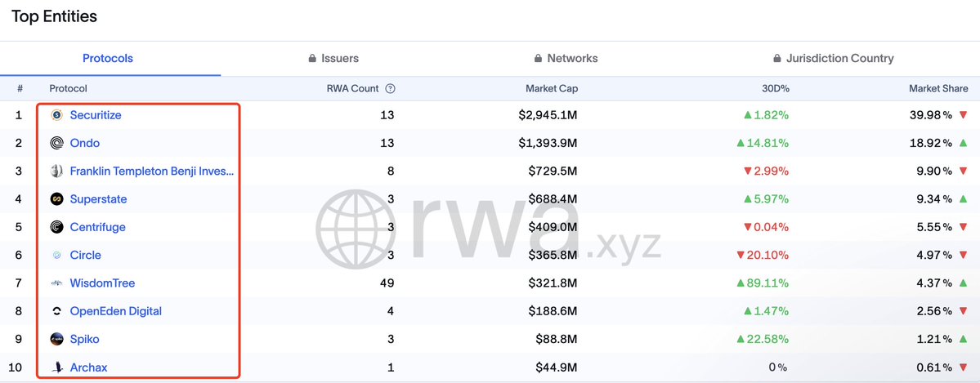Click the 30D% column header
Screen dimensions: 980x383
774,89
